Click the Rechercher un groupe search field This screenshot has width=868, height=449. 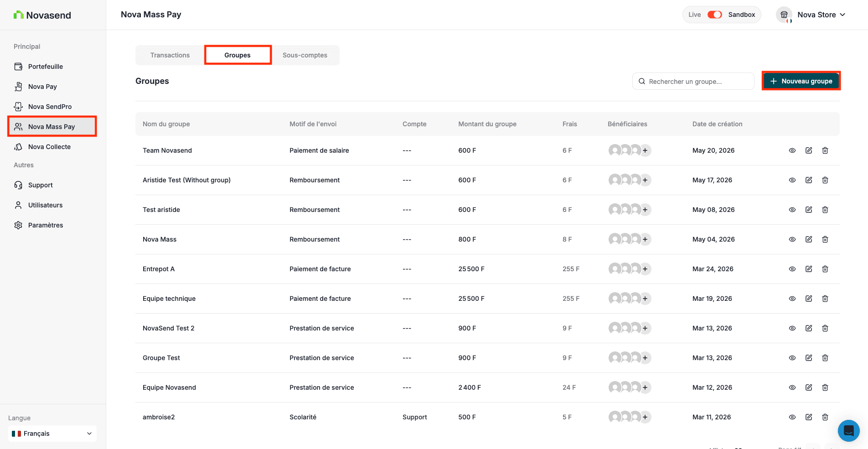(693, 81)
